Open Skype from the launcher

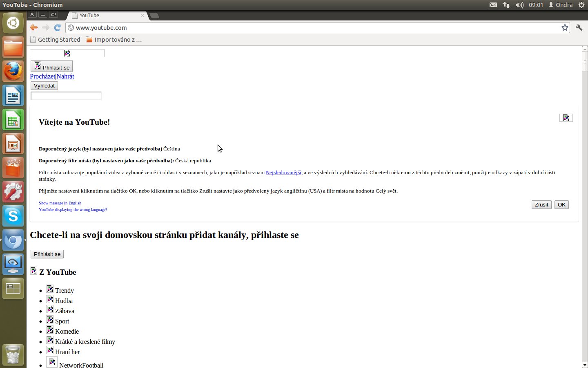[13, 216]
